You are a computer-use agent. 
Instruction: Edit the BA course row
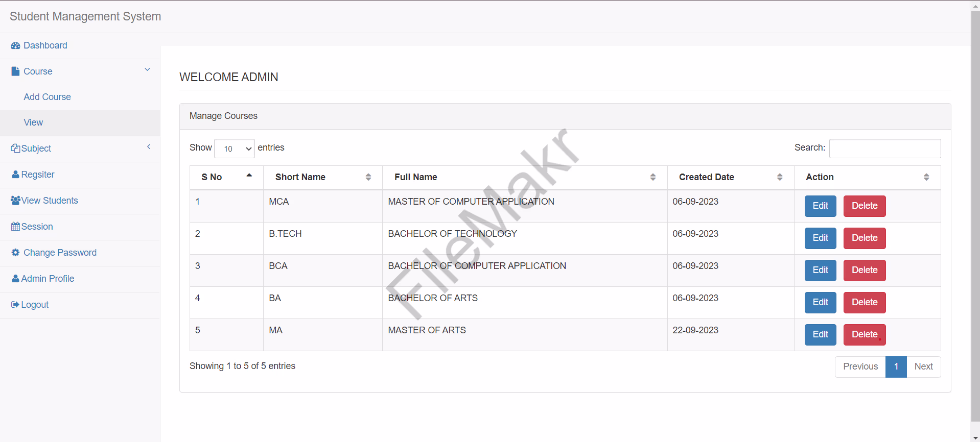click(x=820, y=303)
